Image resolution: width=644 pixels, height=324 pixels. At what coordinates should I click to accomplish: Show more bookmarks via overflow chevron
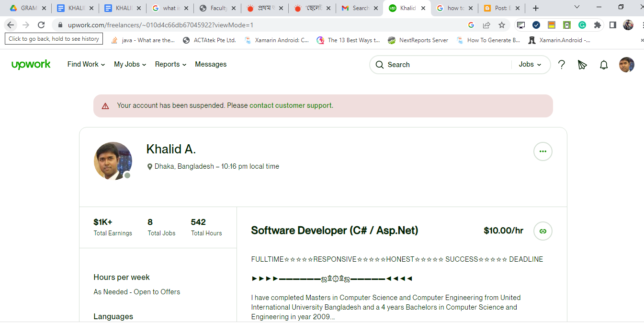pos(642,41)
